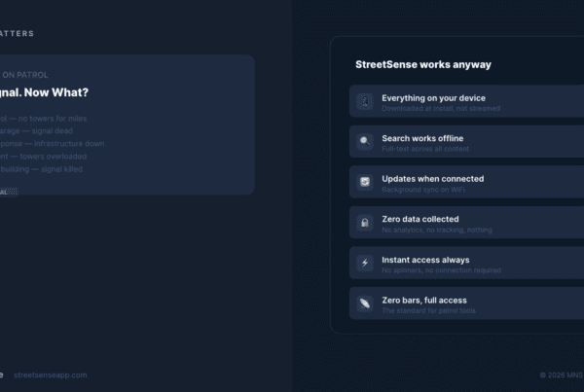Click the magnifier icon for Search works offline

365,142
